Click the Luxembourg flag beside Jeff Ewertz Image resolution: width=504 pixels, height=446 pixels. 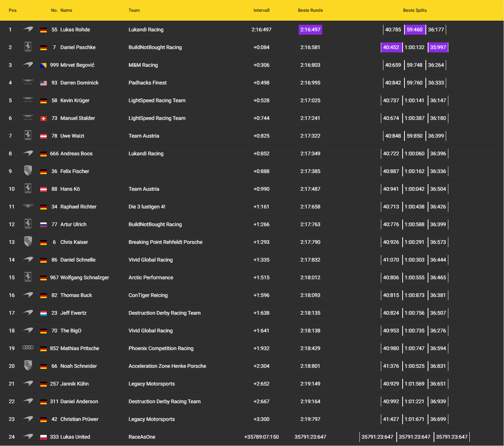44,313
